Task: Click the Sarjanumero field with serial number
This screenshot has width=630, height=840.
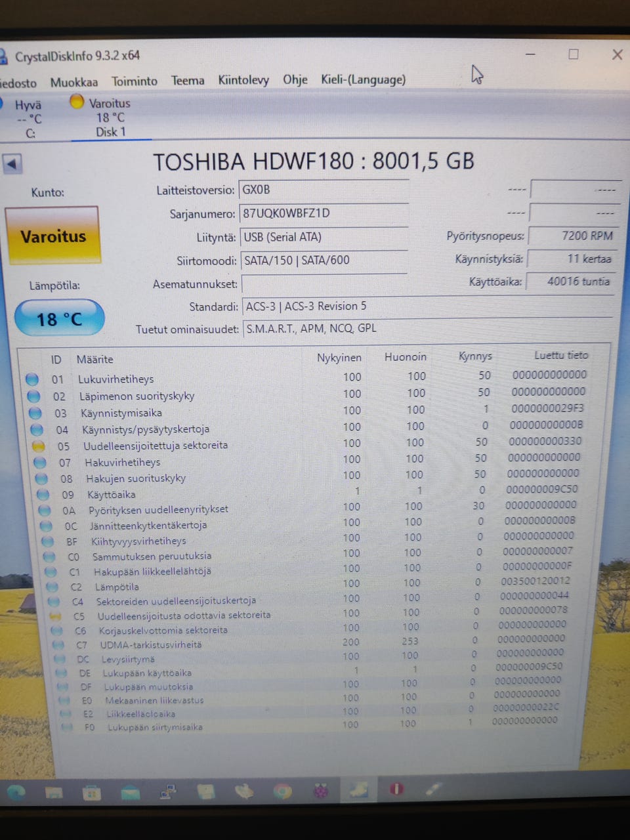Action: [x=324, y=213]
